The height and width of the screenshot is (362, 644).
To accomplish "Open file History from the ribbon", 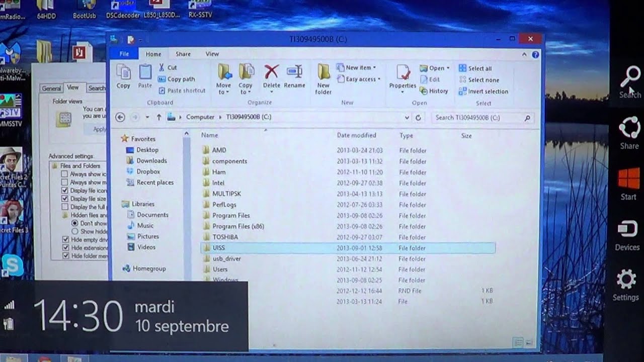I will pyautogui.click(x=434, y=91).
